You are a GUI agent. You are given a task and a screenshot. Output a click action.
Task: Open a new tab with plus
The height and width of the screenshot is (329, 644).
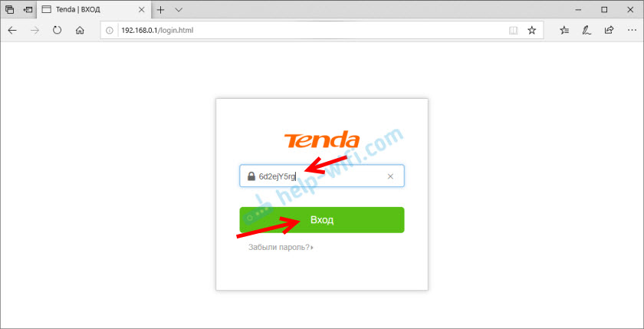click(x=160, y=9)
